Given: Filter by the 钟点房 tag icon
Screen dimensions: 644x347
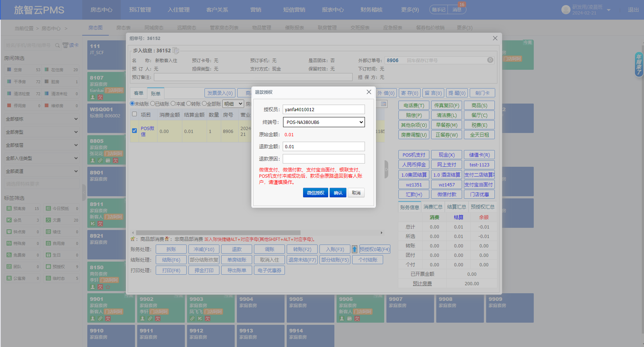Looking at the screenshot, I should [x=9, y=232].
